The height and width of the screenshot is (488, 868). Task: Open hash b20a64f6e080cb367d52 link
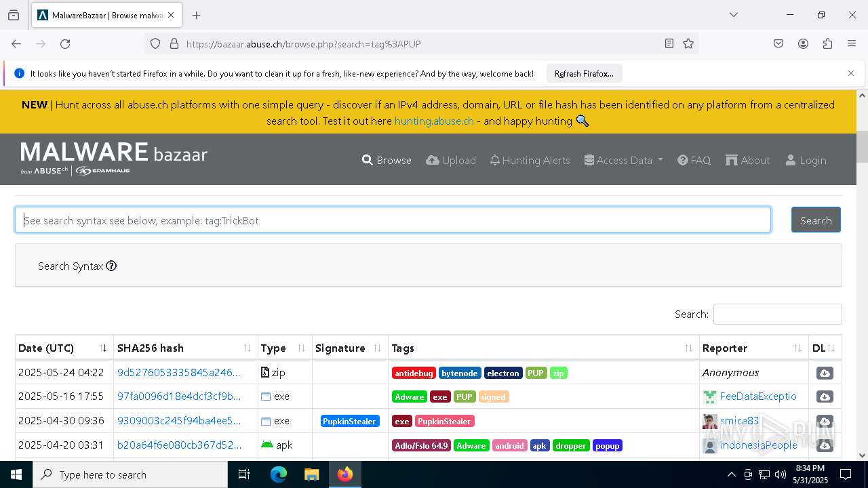tap(179, 445)
